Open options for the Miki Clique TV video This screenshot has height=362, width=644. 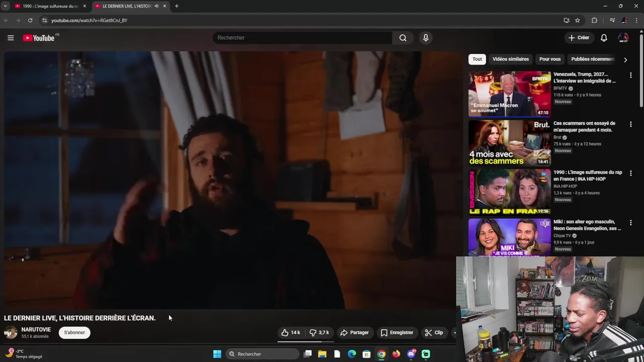tap(630, 223)
